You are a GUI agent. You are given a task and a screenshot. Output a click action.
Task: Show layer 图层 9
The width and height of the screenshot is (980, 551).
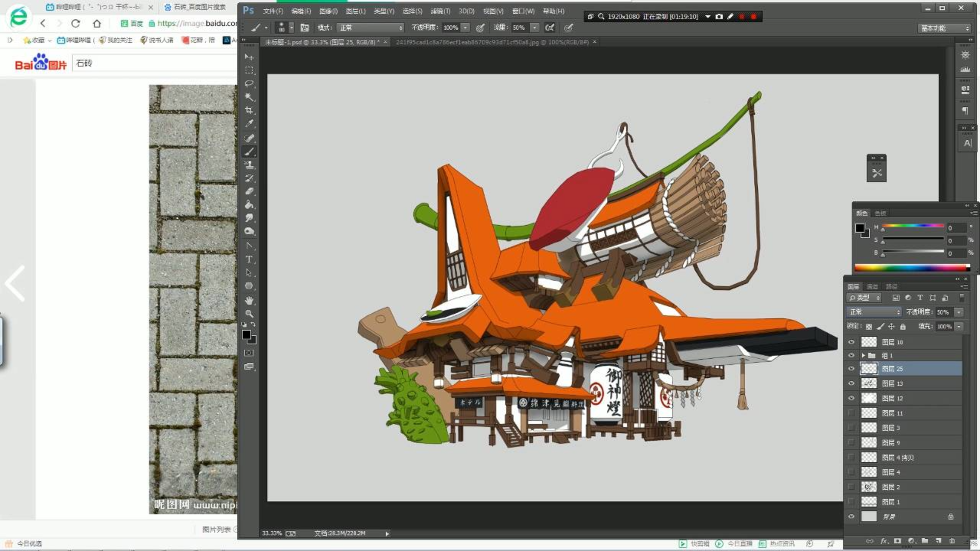tap(851, 443)
